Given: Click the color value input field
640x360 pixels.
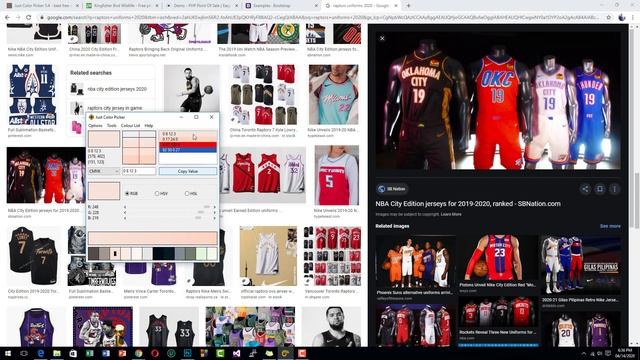Looking at the screenshot, I should [139, 171].
